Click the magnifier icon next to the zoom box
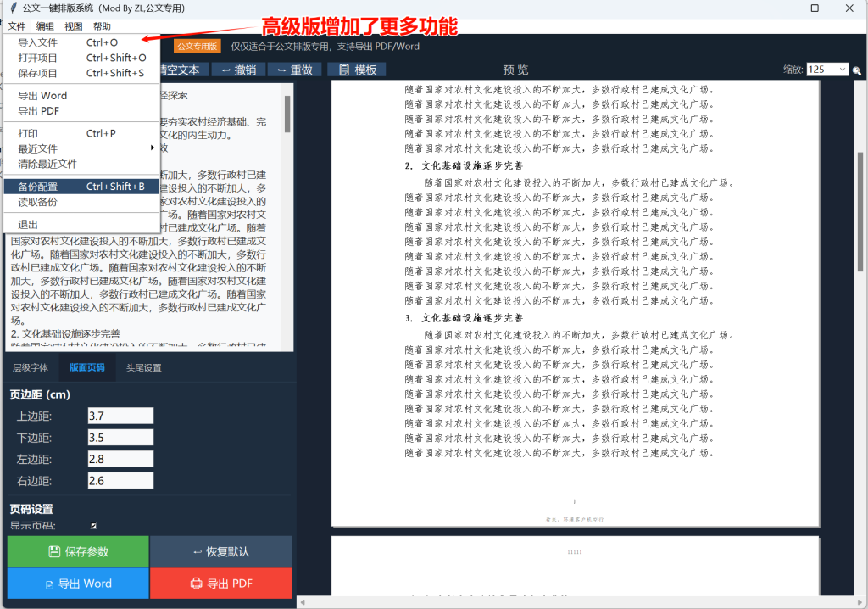The width and height of the screenshot is (868, 609). coord(857,70)
